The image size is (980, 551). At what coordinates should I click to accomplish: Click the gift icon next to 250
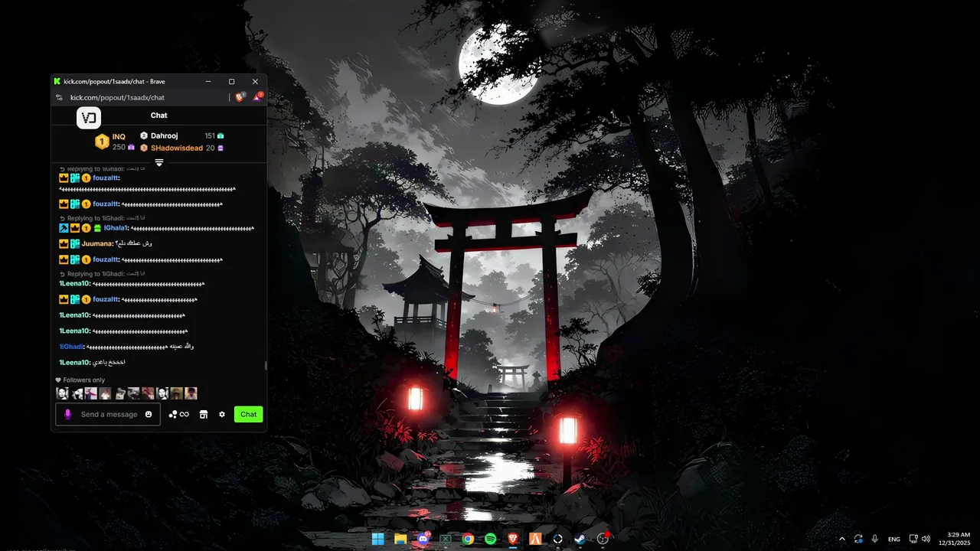[131, 147]
